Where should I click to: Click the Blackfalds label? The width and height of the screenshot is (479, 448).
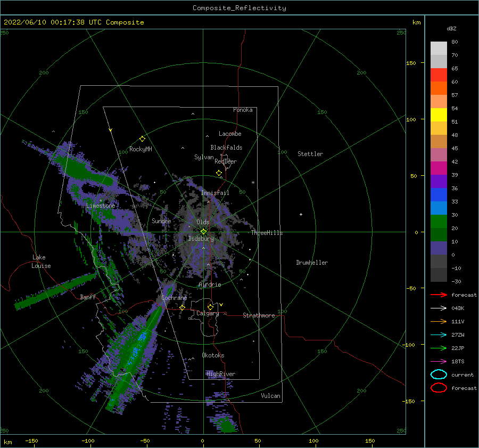point(226,148)
